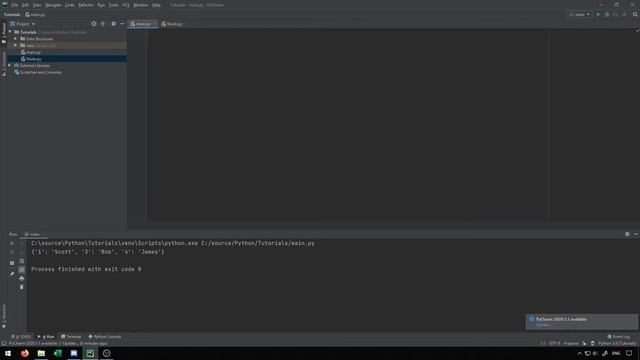Open the Terminal tool window tab
Image resolution: width=640 pixels, height=360 pixels.
[71, 337]
